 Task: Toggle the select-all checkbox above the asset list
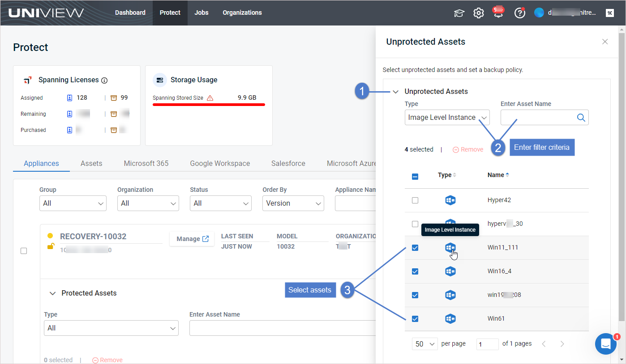click(415, 176)
